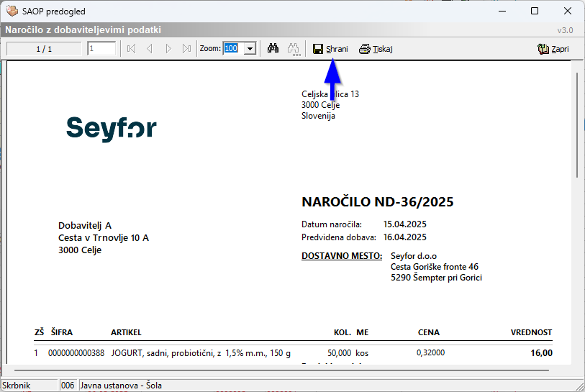585x392 pixels.
Task: Click the version label v3.0
Action: coord(565,30)
